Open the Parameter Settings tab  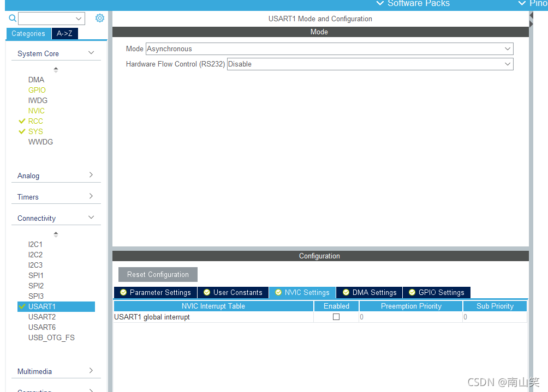156,293
